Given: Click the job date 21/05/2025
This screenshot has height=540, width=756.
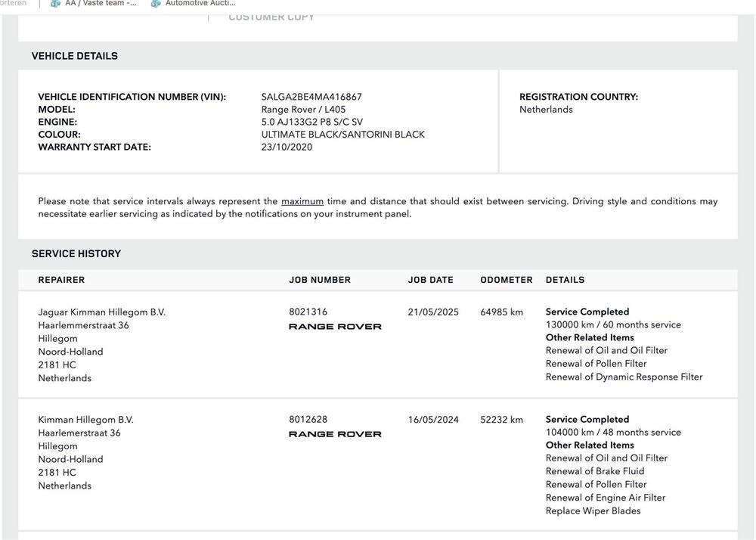Looking at the screenshot, I should [x=433, y=312].
